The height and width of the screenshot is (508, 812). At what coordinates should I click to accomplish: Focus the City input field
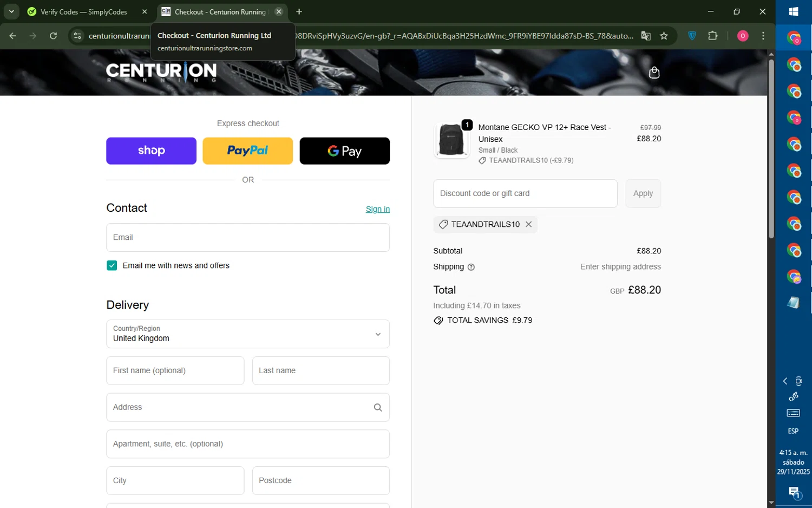[175, 480]
